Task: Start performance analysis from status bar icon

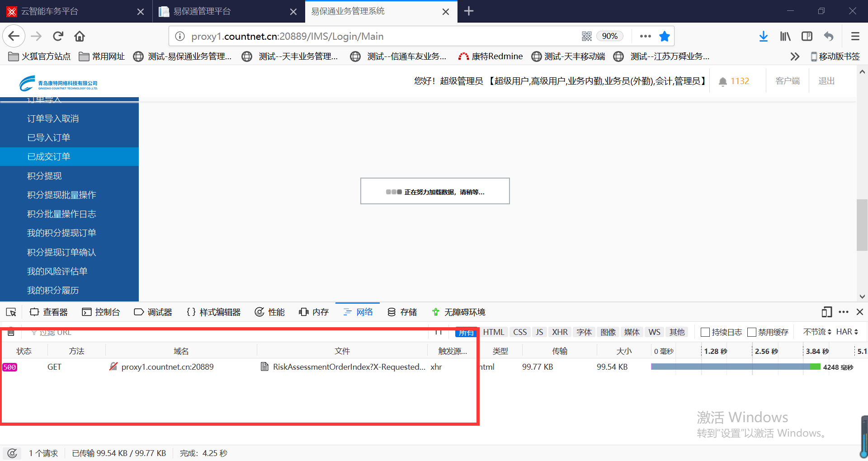Action: [12, 453]
